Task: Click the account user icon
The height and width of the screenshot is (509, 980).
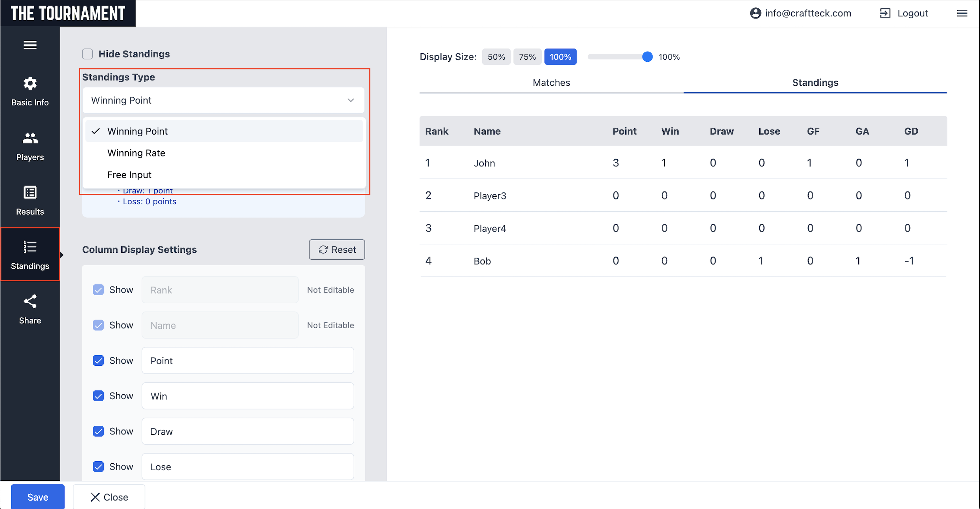Action: pos(755,13)
